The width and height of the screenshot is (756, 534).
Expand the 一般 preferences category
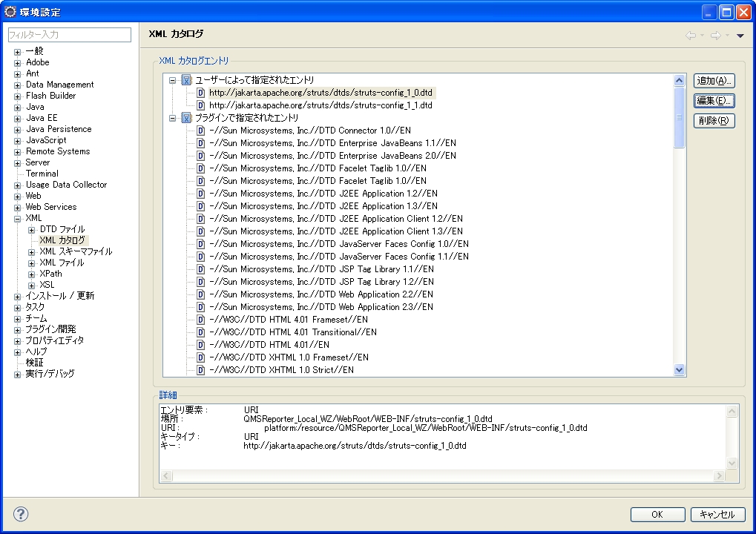click(x=17, y=52)
